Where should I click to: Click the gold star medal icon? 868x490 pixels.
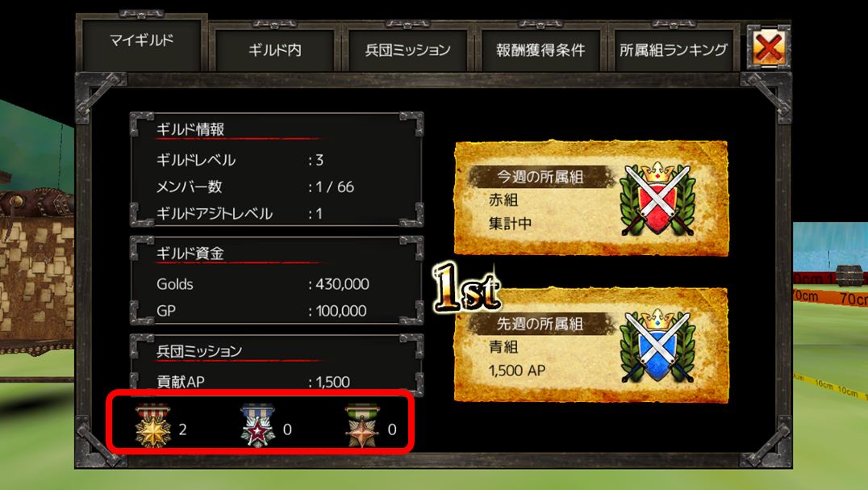pyautogui.click(x=152, y=425)
